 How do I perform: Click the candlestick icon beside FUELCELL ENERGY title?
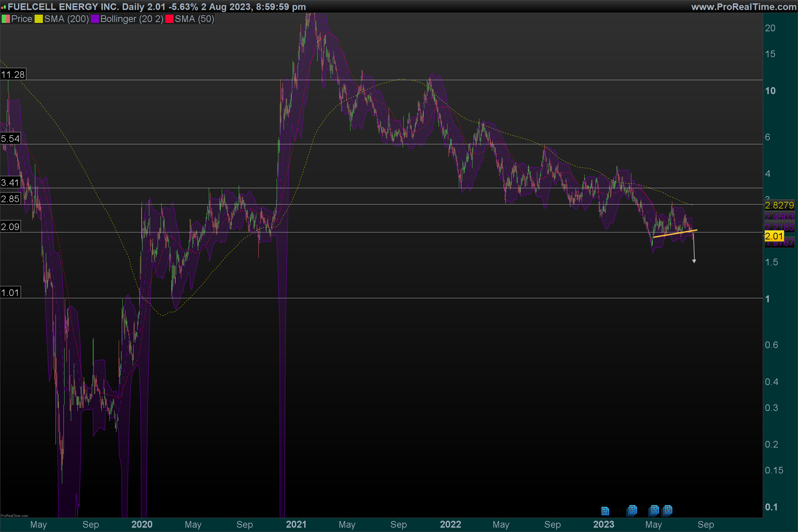point(4,7)
